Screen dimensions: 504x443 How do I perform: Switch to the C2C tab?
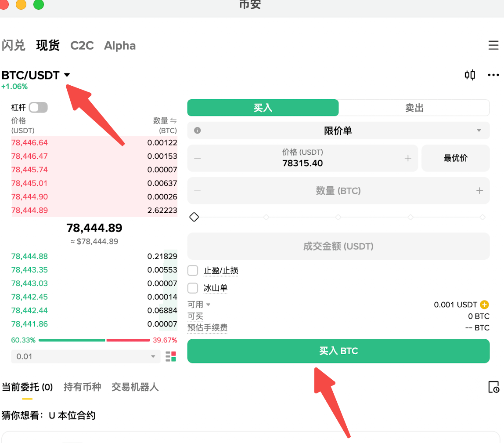coord(82,45)
